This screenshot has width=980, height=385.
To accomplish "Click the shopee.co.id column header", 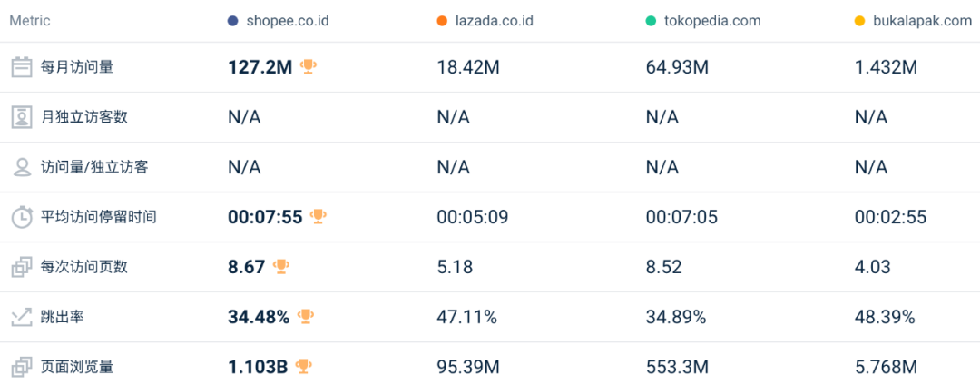I will point(287,21).
